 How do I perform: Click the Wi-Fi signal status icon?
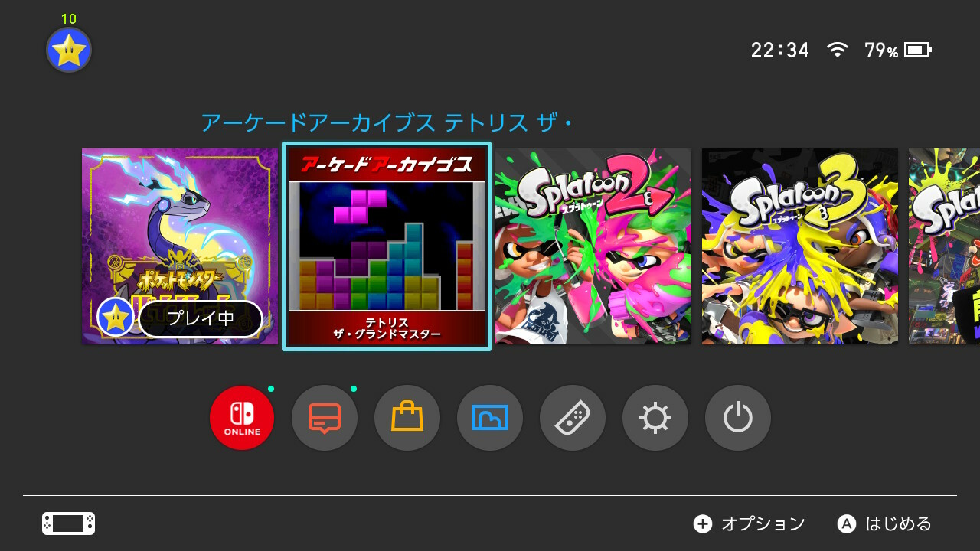838,51
